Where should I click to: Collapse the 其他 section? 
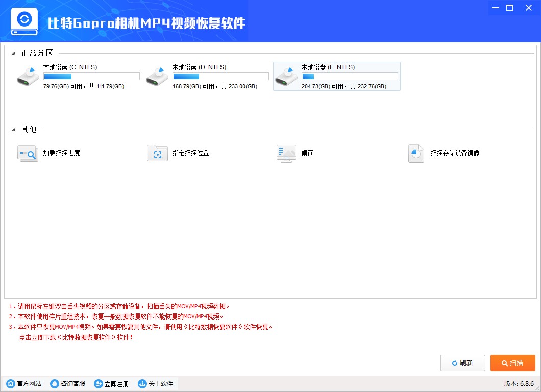[13, 130]
